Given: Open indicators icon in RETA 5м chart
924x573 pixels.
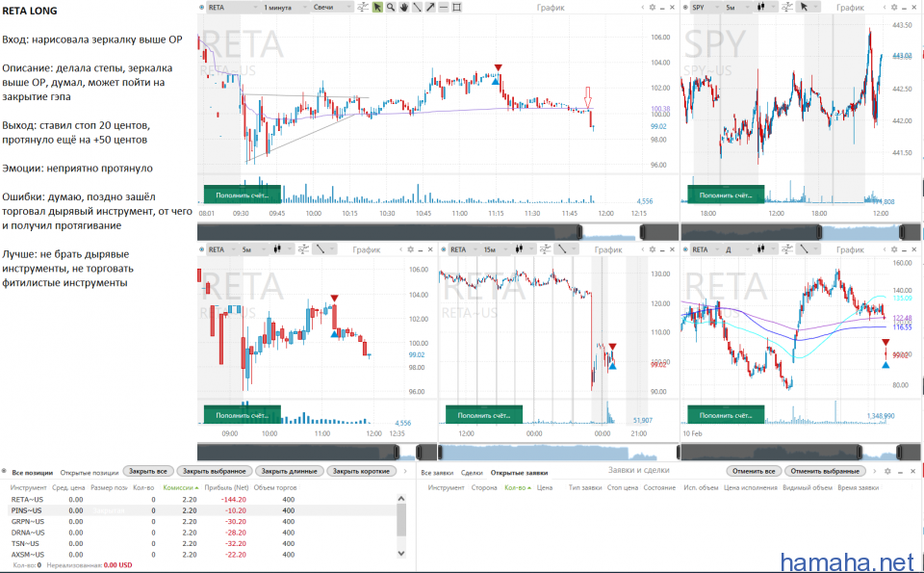Looking at the screenshot, I should pos(303,249).
